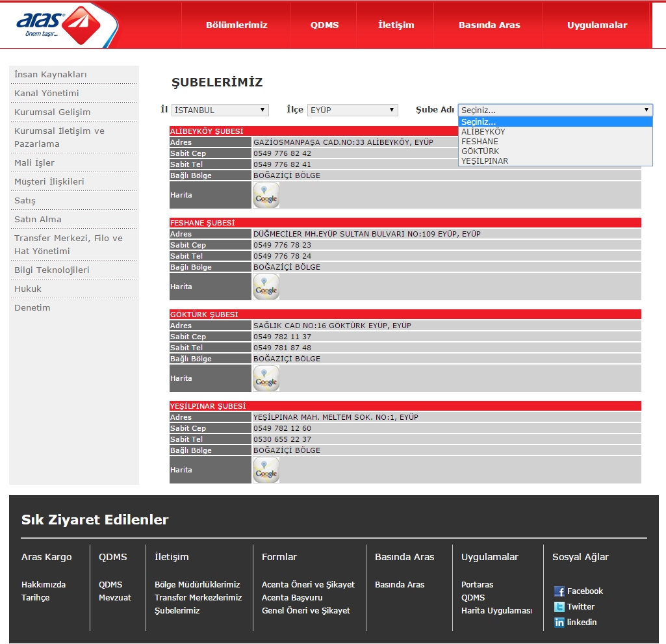Click the Facebook icon in footer
This screenshot has height=644, width=666.
tap(559, 591)
